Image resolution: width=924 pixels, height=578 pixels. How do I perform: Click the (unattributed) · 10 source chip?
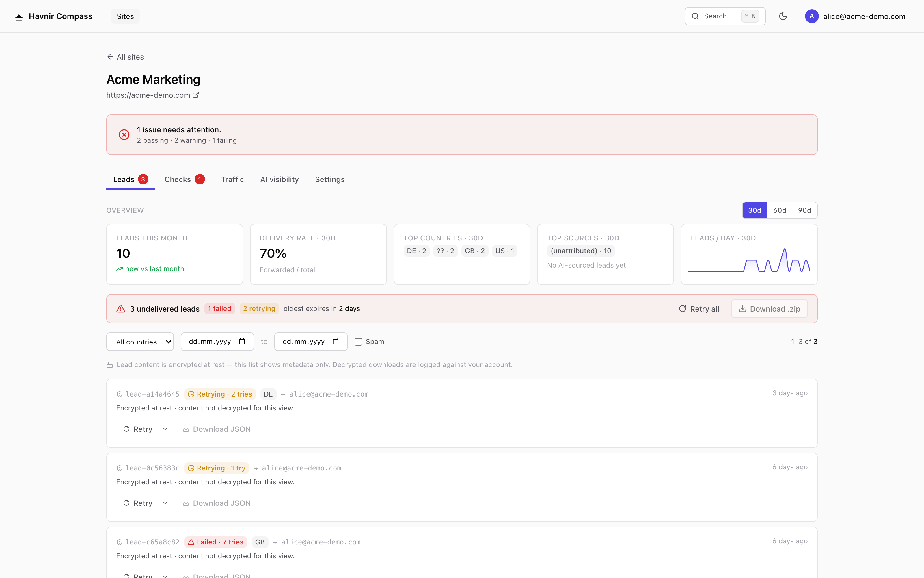pos(581,251)
